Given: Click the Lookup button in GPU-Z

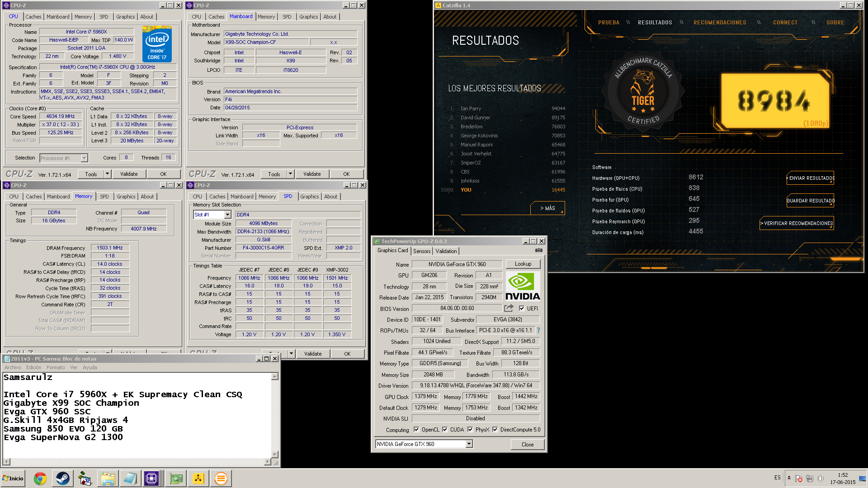Looking at the screenshot, I should [523, 264].
